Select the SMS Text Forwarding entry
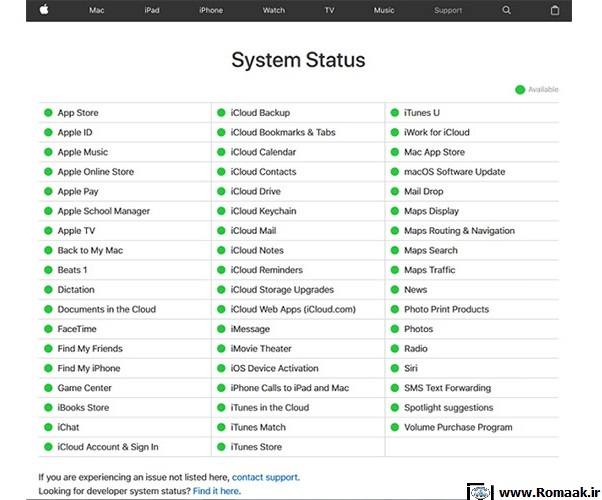Screen dimensions: 602x500 pyautogui.click(x=447, y=388)
